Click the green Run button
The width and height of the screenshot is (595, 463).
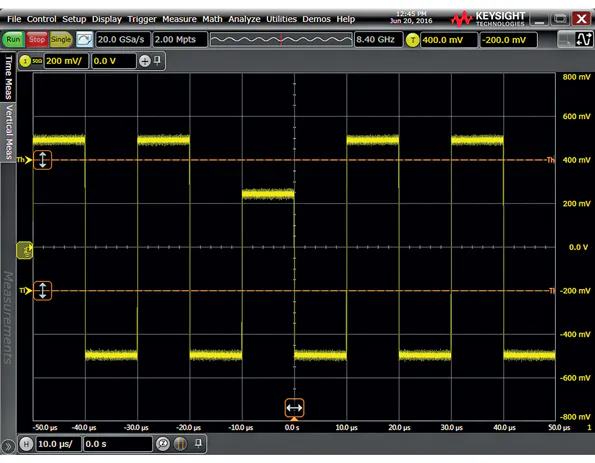pos(13,39)
